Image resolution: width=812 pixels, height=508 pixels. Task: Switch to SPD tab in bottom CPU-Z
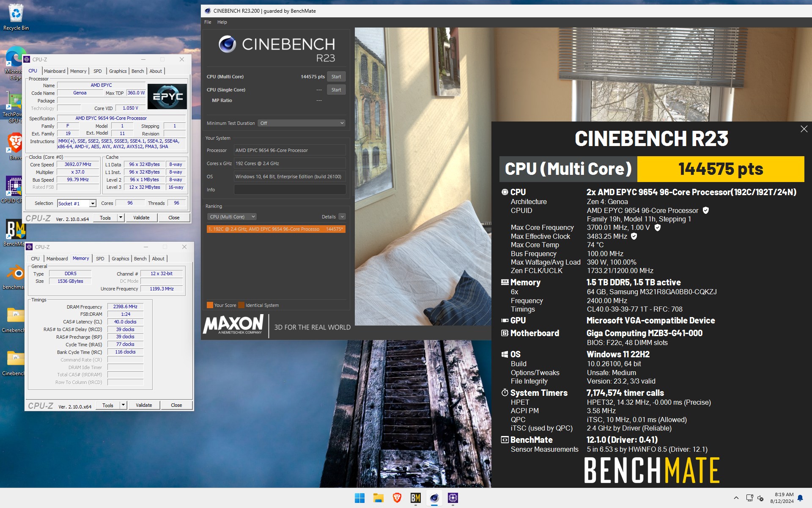(x=100, y=259)
